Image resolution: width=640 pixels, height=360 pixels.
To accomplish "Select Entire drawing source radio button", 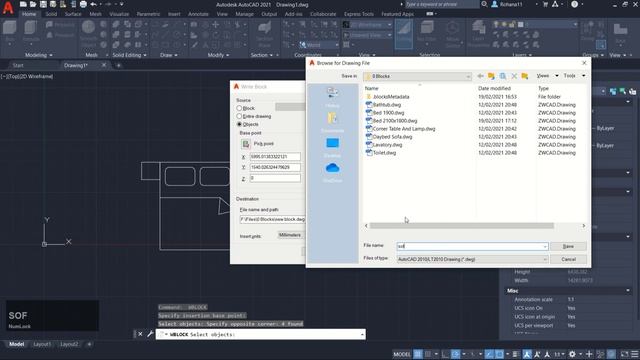I will 239,116.
